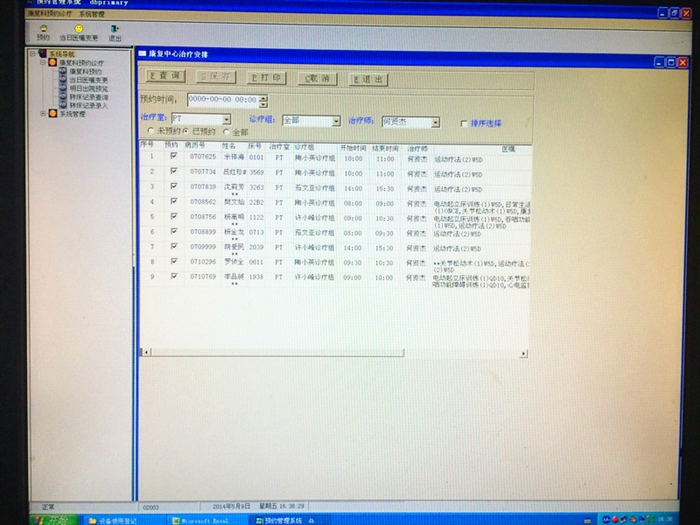Toggle the 预约 checkbox for patient 0709999
Viewport: 700px width, 525px height.
click(x=174, y=246)
